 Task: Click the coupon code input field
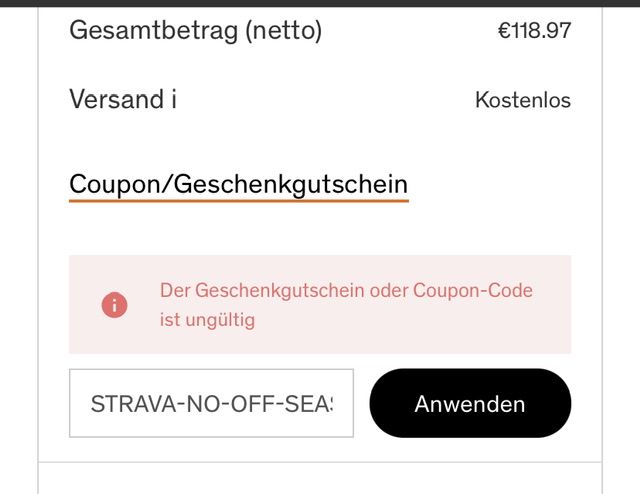211,404
